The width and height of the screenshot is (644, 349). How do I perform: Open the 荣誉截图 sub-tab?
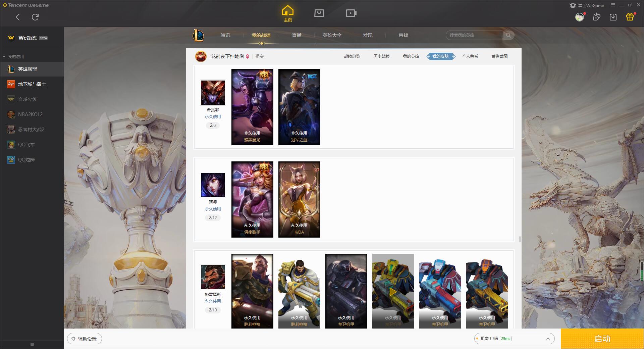click(x=499, y=56)
